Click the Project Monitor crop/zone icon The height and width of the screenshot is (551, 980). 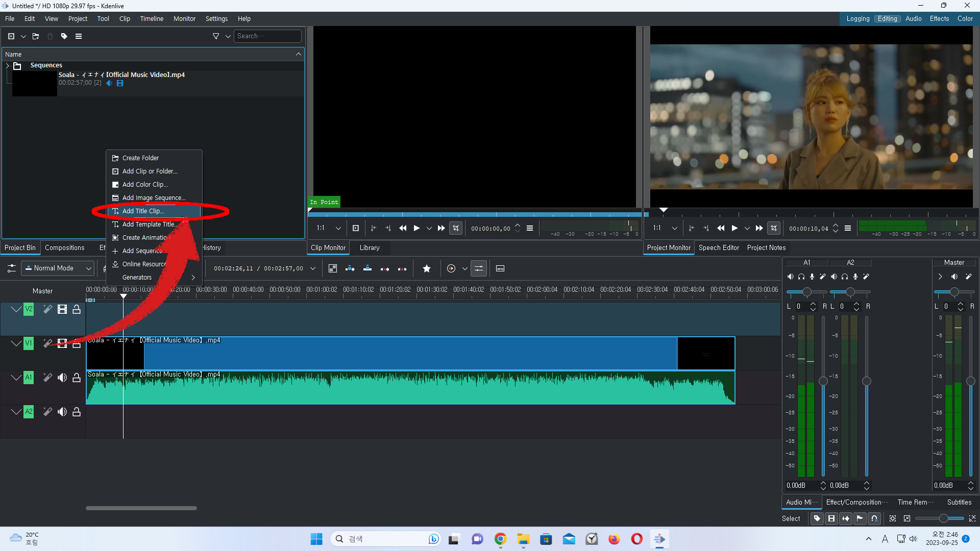(774, 229)
